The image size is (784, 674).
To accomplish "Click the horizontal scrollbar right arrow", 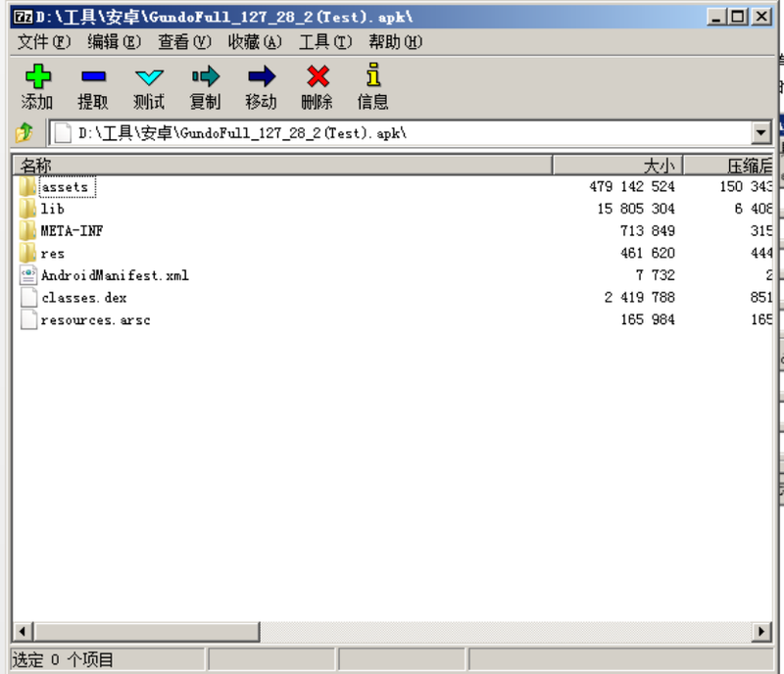I will pyautogui.click(x=761, y=632).
